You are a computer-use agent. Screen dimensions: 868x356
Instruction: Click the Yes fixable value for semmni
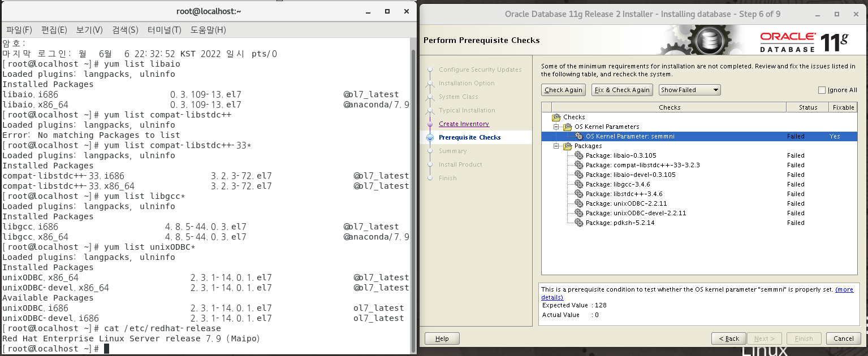pos(835,136)
